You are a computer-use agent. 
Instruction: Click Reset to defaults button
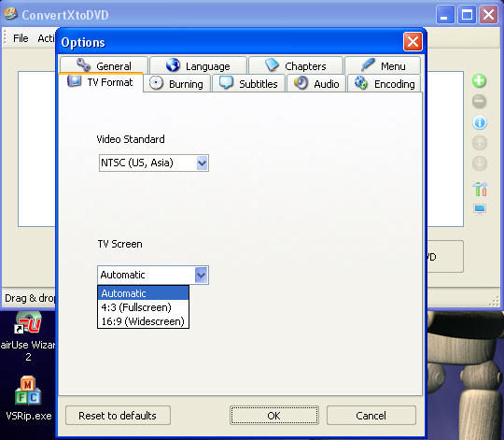pos(118,415)
